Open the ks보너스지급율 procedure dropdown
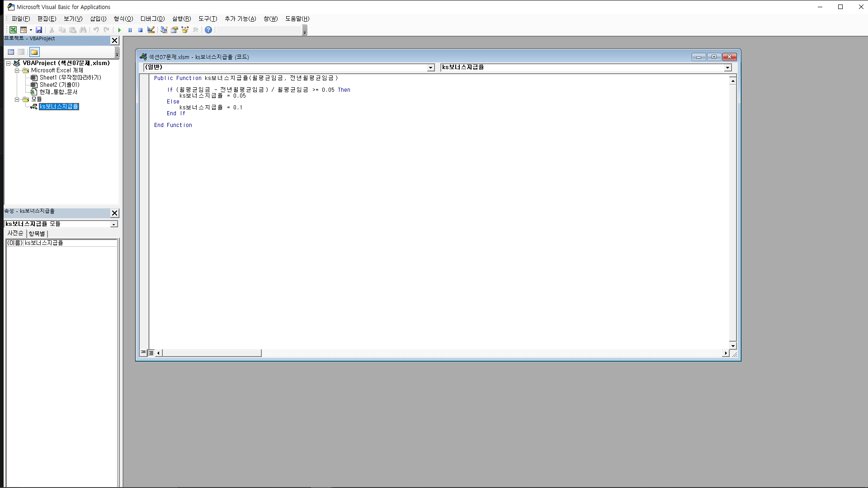 [727, 67]
